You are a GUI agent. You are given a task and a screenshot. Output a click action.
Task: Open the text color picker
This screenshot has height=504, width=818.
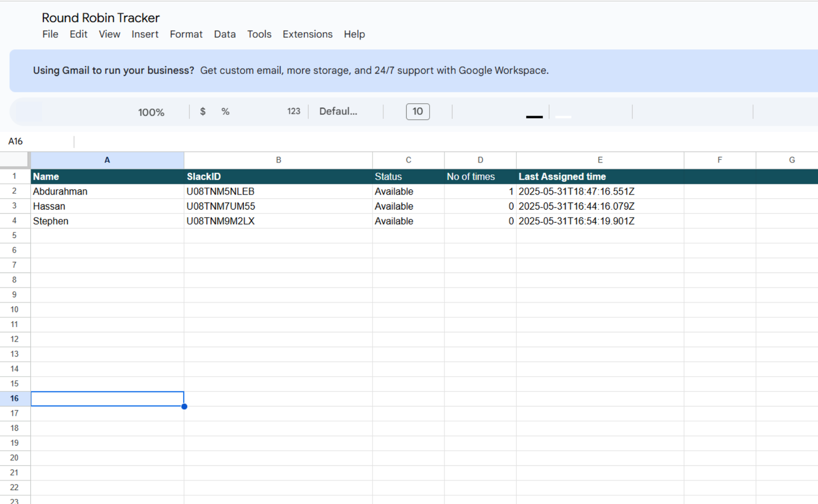[534, 111]
